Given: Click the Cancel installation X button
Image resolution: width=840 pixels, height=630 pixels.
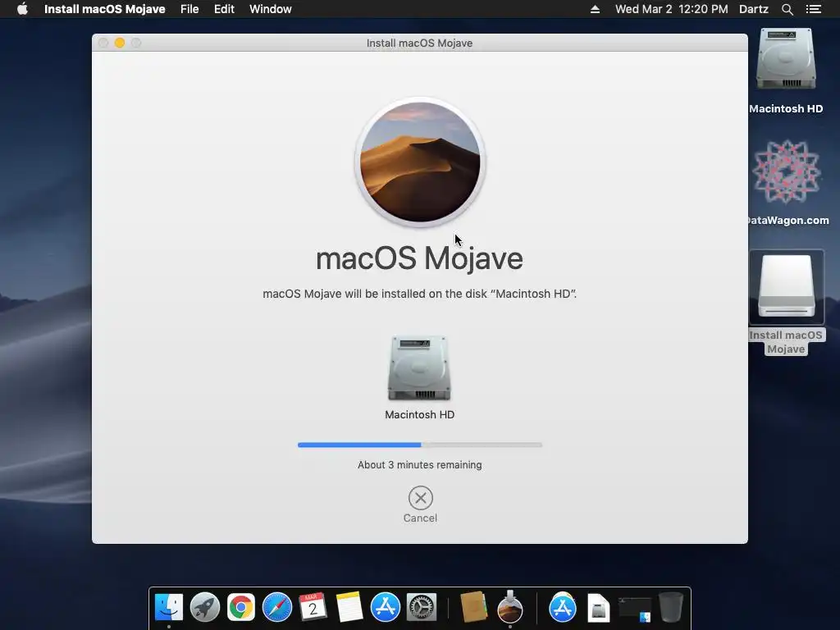Looking at the screenshot, I should [421, 498].
